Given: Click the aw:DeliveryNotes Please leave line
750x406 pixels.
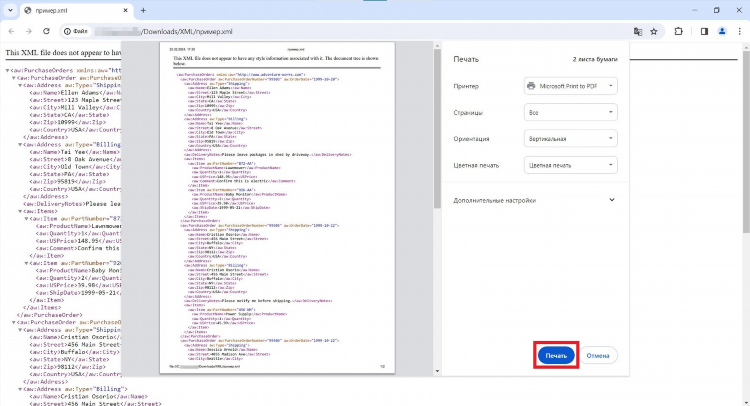Looking at the screenshot, I should click(x=72, y=204).
